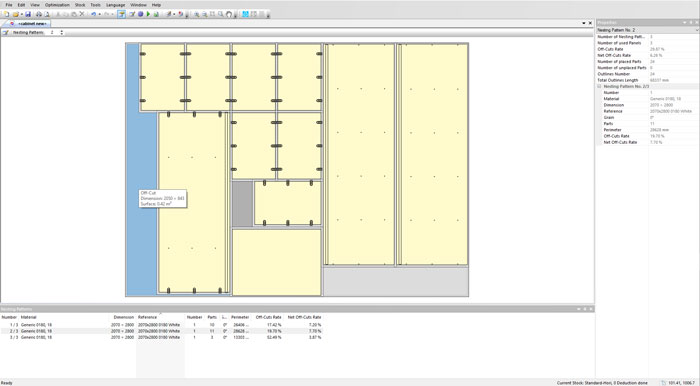The width and height of the screenshot is (700, 386).
Task: Open the View menu
Action: pos(35,5)
